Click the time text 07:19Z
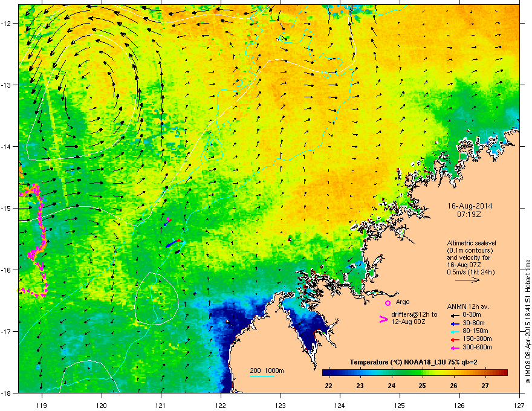 [469, 215]
